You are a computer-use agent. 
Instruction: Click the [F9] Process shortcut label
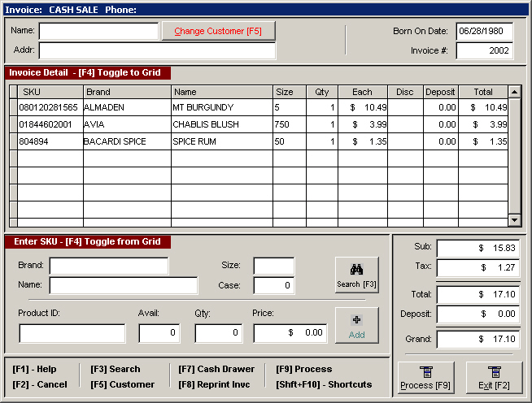pyautogui.click(x=304, y=369)
